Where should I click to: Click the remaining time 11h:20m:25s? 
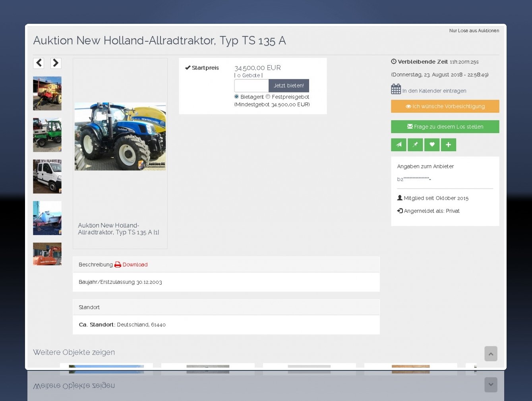[464, 62]
